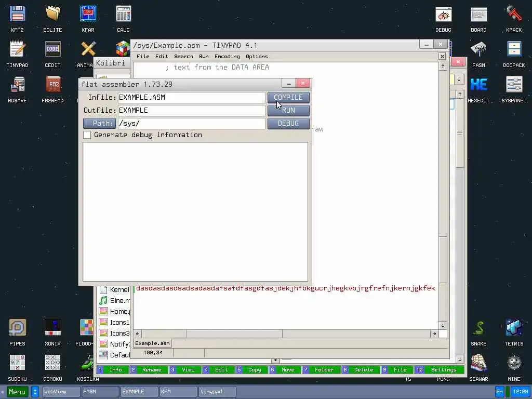Click the TINYPAD scroll up arrow

[443, 66]
